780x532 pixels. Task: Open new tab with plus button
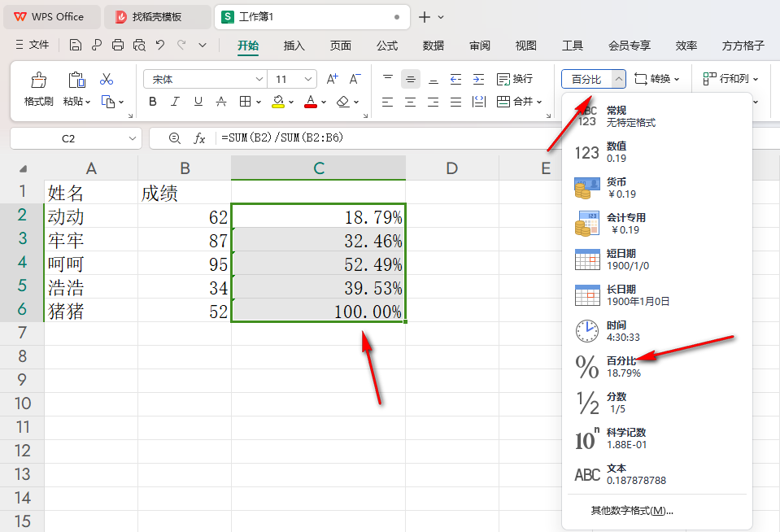pyautogui.click(x=425, y=17)
